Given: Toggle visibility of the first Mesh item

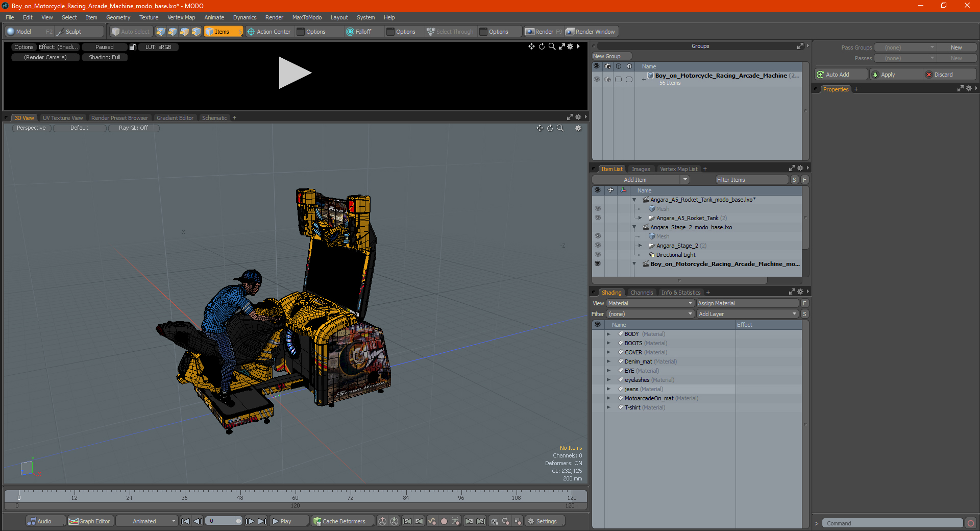Looking at the screenshot, I should 597,209.
